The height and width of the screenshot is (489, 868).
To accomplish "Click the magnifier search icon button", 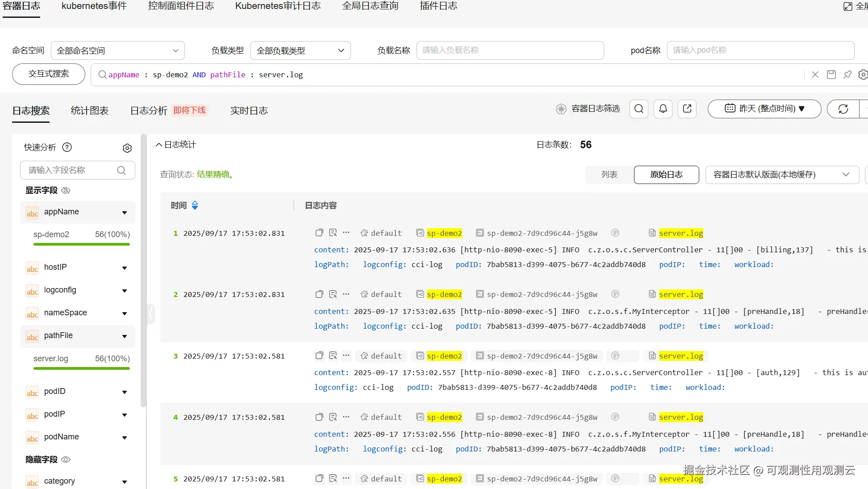I will pos(639,109).
